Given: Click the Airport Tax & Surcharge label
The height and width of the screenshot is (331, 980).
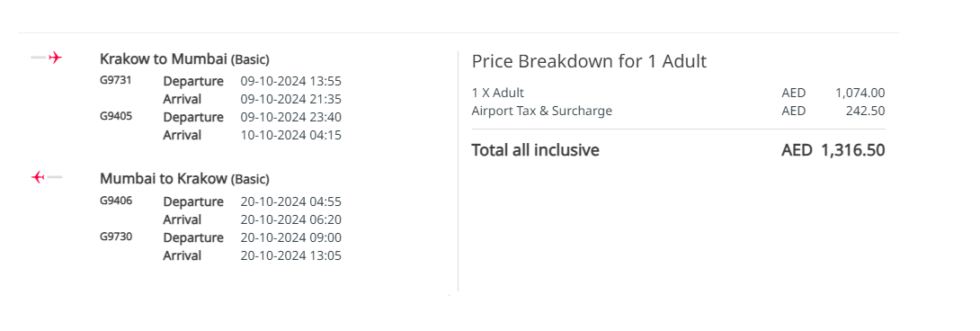Looking at the screenshot, I should click(542, 112).
